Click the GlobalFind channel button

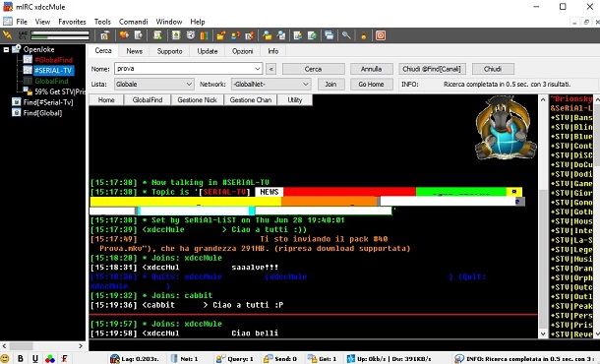pyautogui.click(x=148, y=100)
